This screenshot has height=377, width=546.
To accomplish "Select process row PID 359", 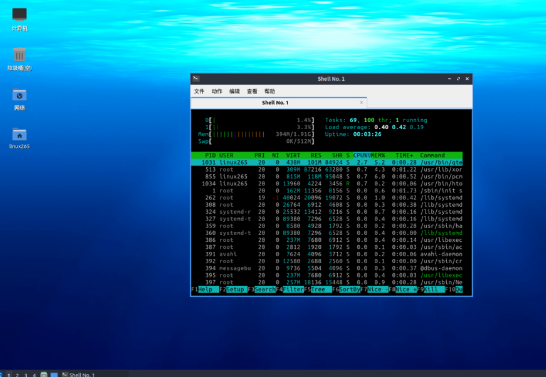I will coord(327,226).
